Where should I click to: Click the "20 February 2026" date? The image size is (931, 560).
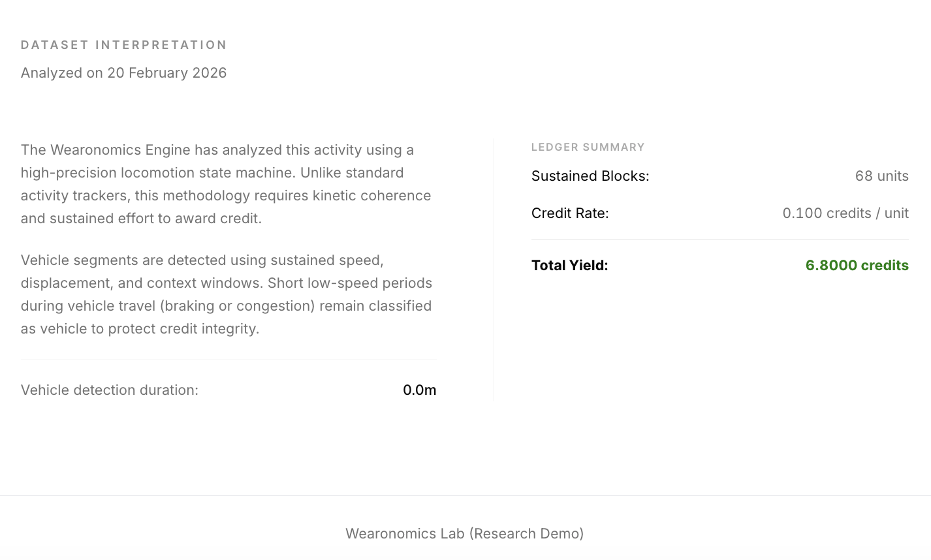[167, 72]
